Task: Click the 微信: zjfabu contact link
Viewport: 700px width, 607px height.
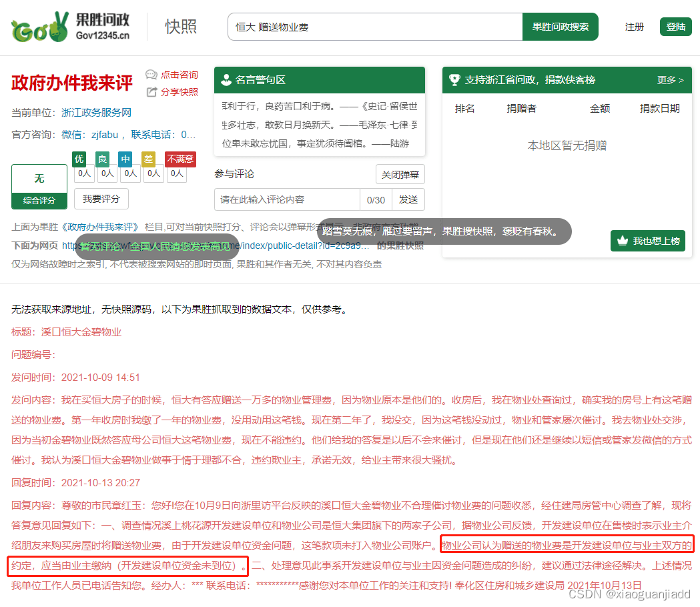Action: click(89, 135)
